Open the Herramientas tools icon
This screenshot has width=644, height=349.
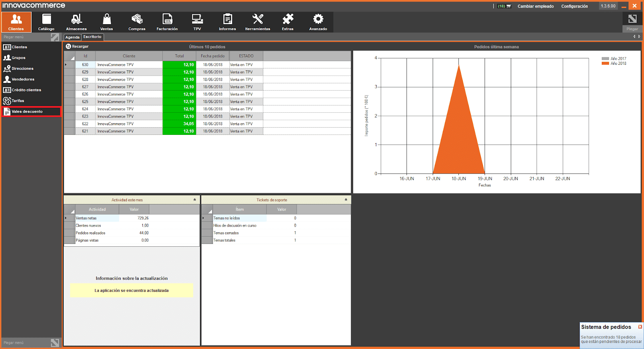pos(258,22)
